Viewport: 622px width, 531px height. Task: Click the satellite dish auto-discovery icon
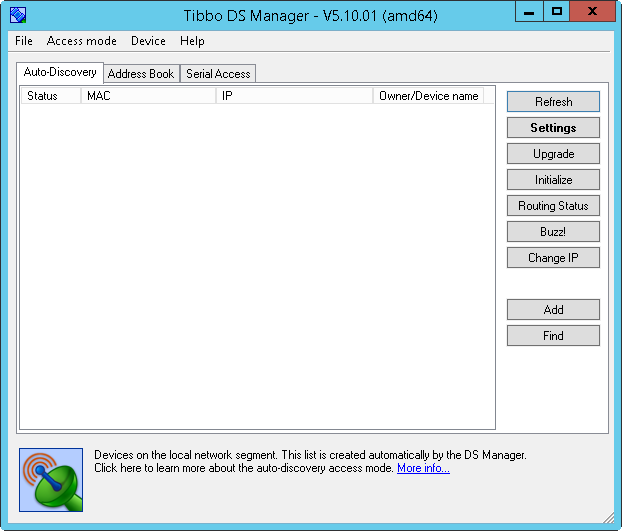[x=51, y=480]
